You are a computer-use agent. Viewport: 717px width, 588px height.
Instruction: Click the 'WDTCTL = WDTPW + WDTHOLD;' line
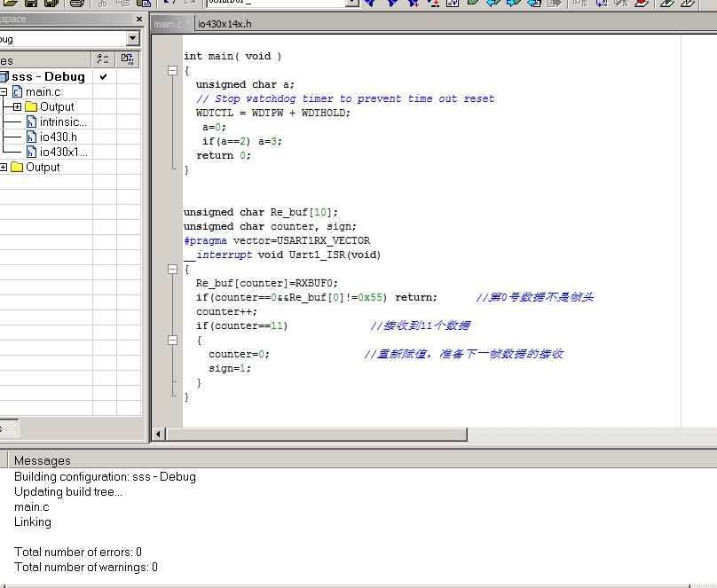tap(273, 113)
